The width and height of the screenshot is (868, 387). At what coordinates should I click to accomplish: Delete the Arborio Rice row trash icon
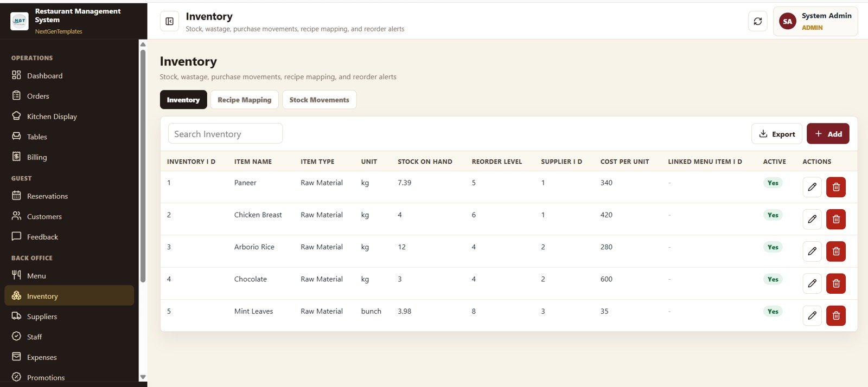[836, 251]
